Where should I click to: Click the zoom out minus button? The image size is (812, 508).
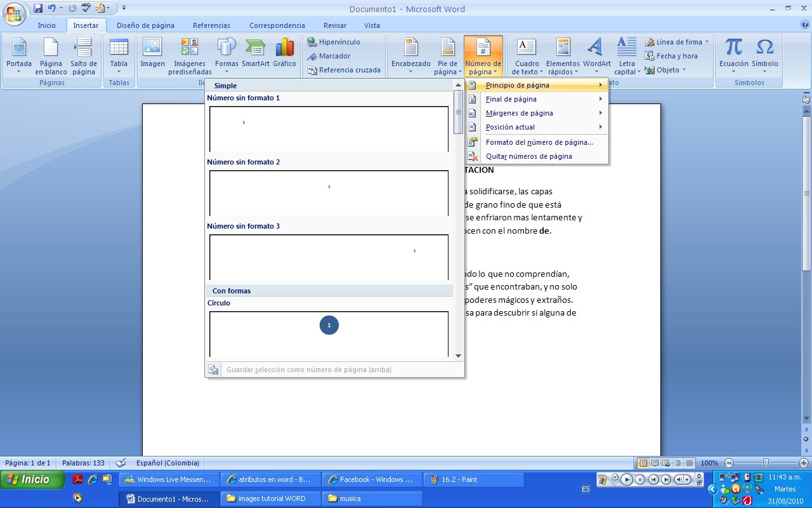[x=729, y=463]
